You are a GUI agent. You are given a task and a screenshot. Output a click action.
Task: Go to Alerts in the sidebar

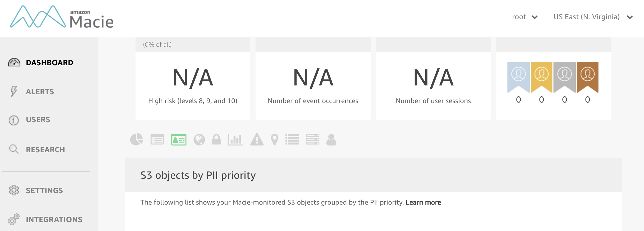click(x=40, y=92)
